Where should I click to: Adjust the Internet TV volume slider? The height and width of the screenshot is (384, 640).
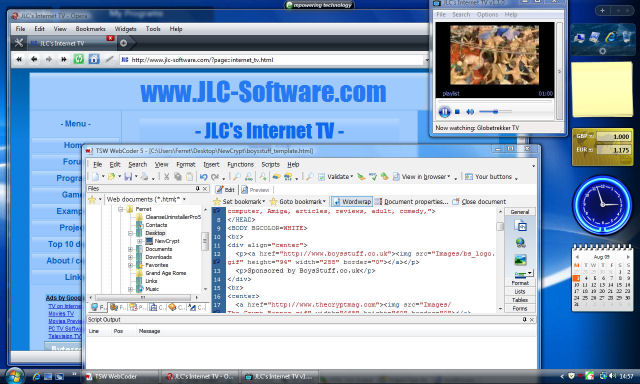click(495, 111)
